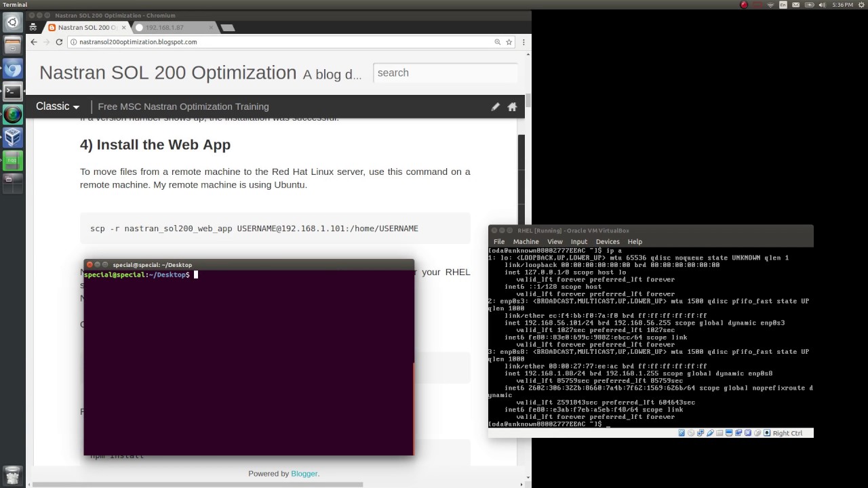Click the scp command code block
Screen dimensions: 868x488
(x=275, y=228)
